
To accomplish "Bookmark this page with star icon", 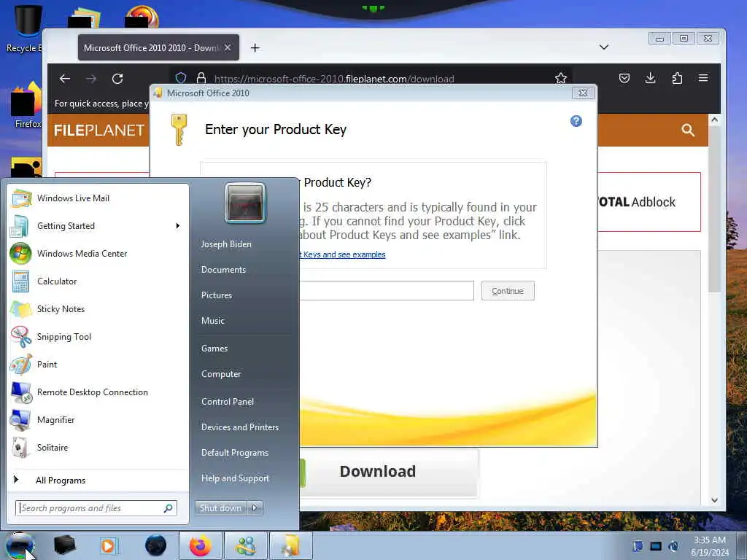I will pos(561,78).
